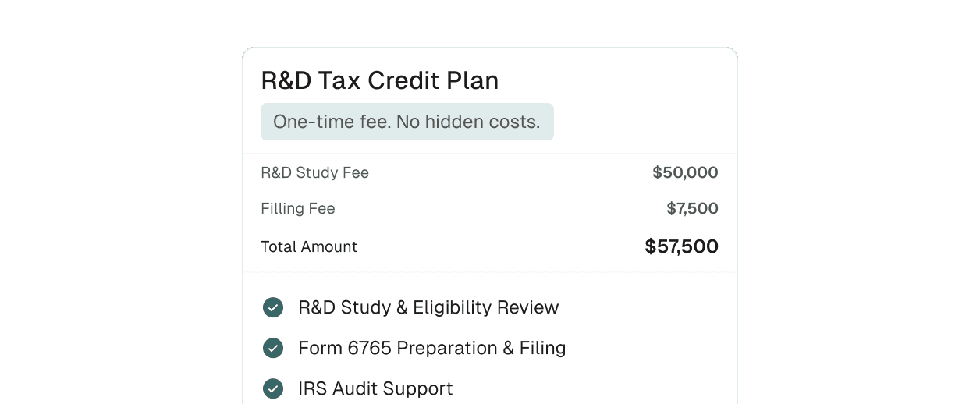
Task: Click the checkmark icon beside R&D Study & Eligibility Review
Action: [x=273, y=307]
